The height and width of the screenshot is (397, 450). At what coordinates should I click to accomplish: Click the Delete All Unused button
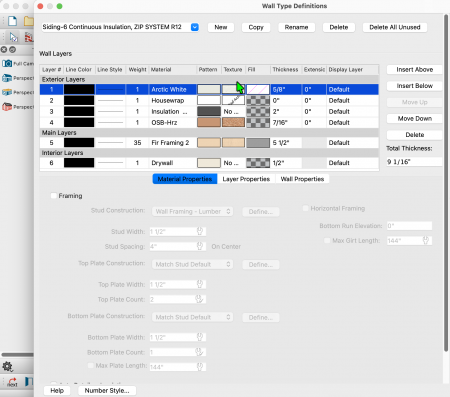tap(395, 27)
